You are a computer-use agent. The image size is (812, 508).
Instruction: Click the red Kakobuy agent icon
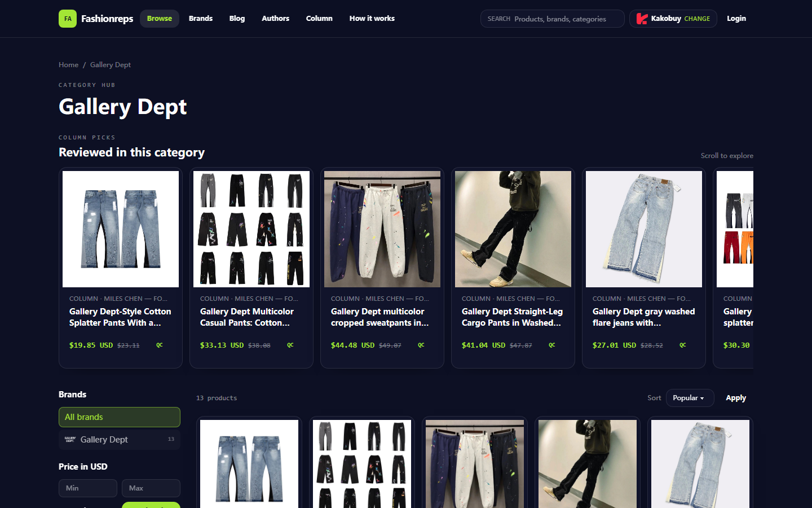tap(642, 19)
